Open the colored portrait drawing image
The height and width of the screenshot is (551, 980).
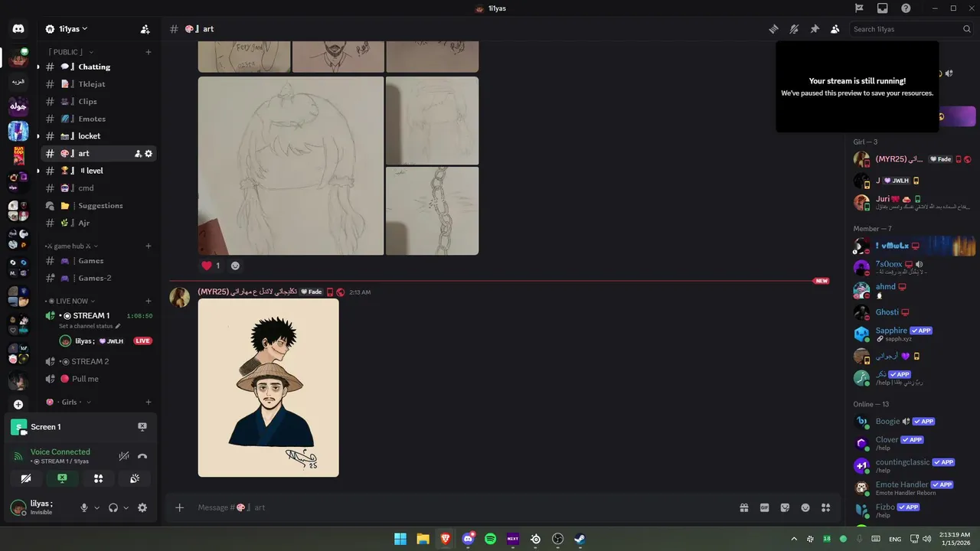pyautogui.click(x=268, y=388)
